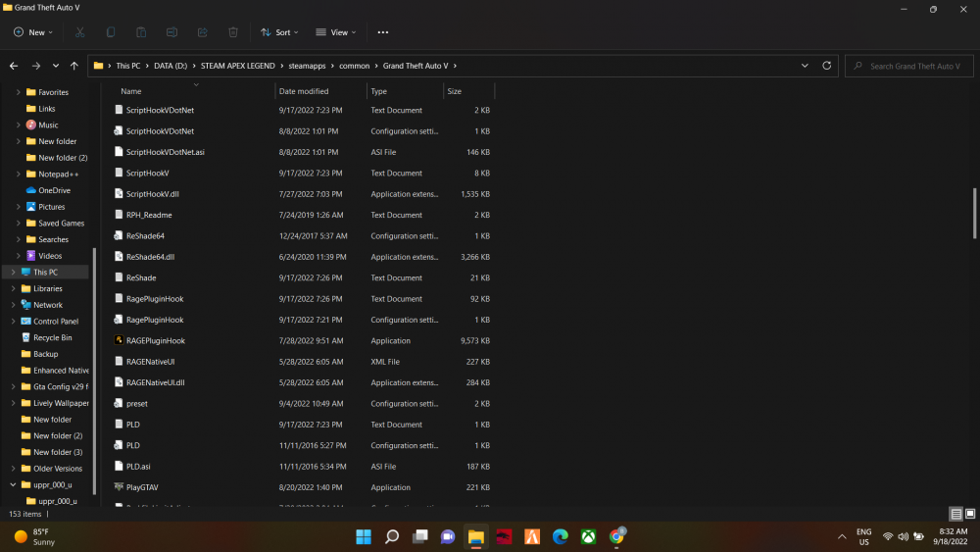This screenshot has width=980, height=552.
Task: Expand the Libraries tree node
Action: (13, 289)
